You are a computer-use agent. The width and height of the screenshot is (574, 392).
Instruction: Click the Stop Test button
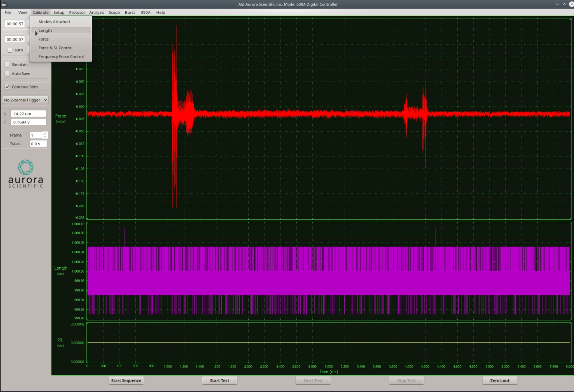406,380
